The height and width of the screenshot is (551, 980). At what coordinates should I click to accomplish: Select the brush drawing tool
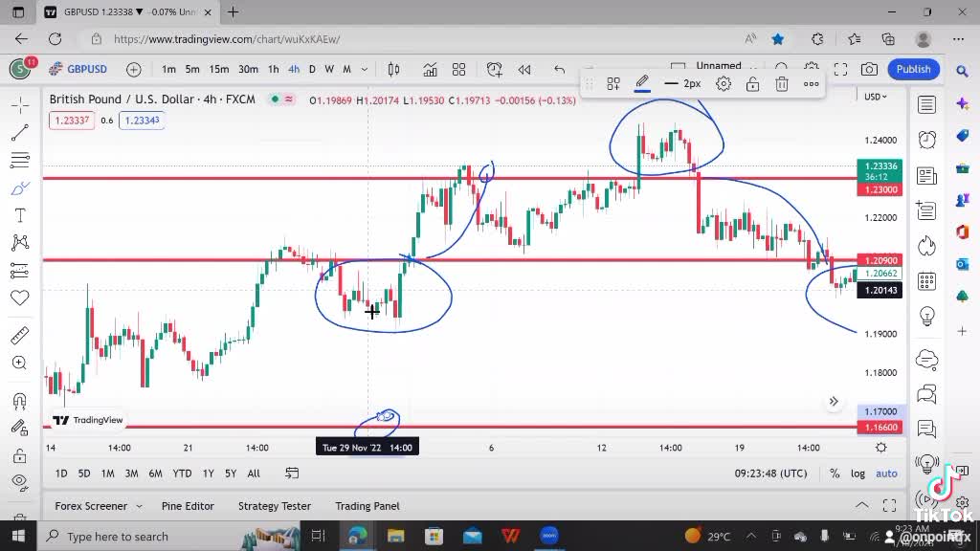20,188
